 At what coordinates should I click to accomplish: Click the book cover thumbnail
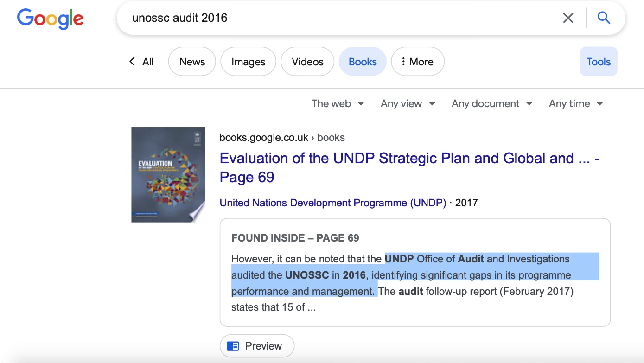point(168,175)
